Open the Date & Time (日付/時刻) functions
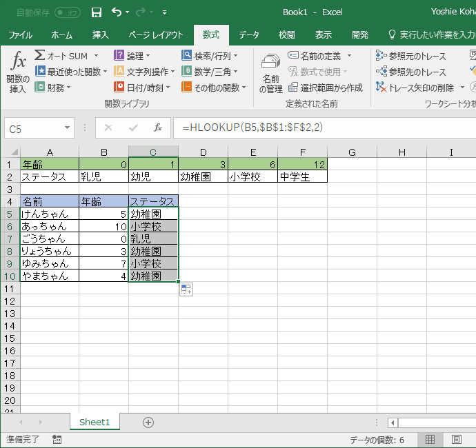 [141, 88]
